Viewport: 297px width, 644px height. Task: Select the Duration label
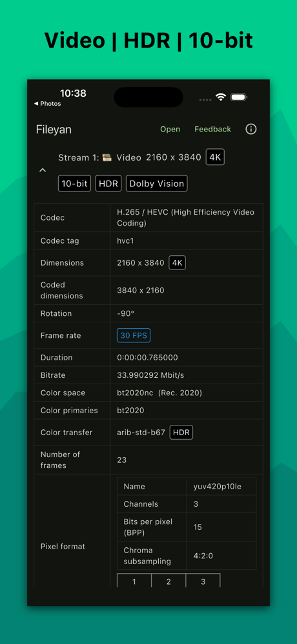click(x=56, y=358)
